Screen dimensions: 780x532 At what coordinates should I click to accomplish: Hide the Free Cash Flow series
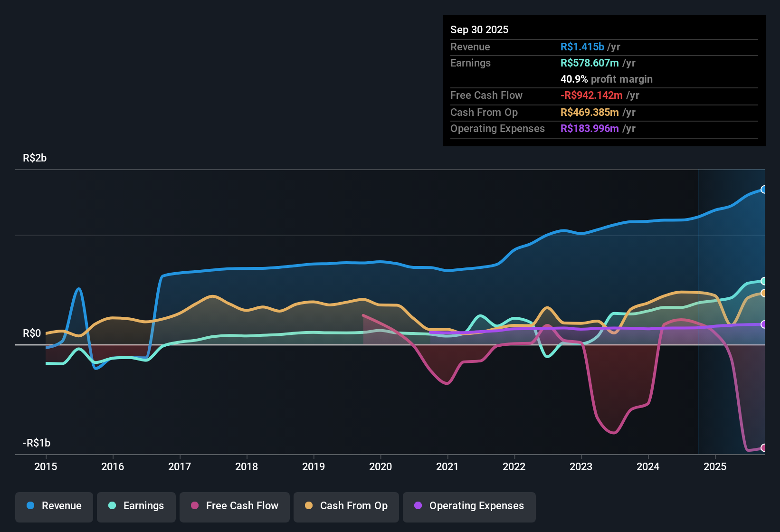pos(234,506)
